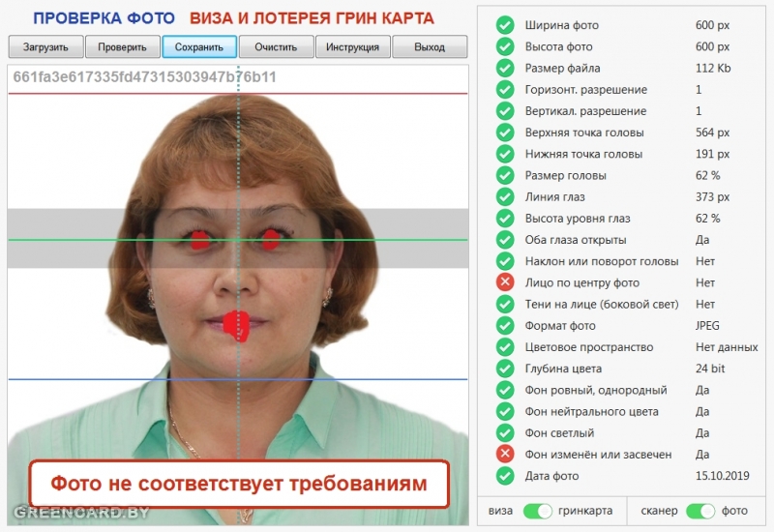Click the Загрузить button
This screenshot has width=774, height=532.
tap(45, 46)
